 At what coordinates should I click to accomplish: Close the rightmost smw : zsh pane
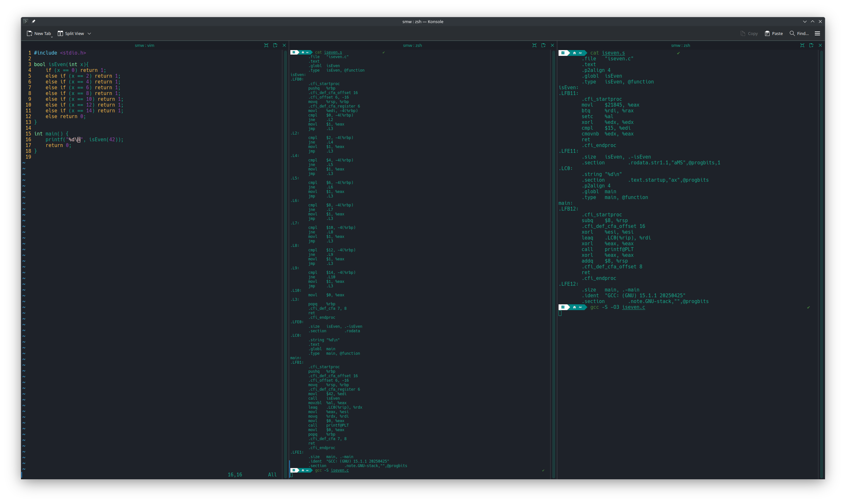click(x=820, y=45)
